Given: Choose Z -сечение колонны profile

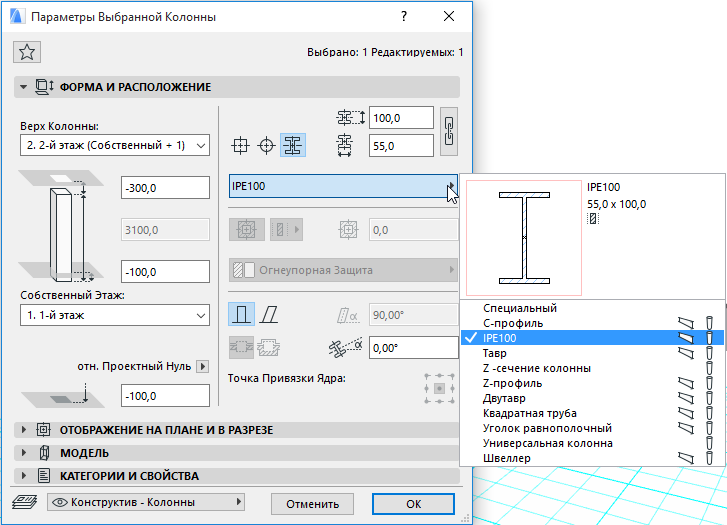Looking at the screenshot, I should (592, 368).
